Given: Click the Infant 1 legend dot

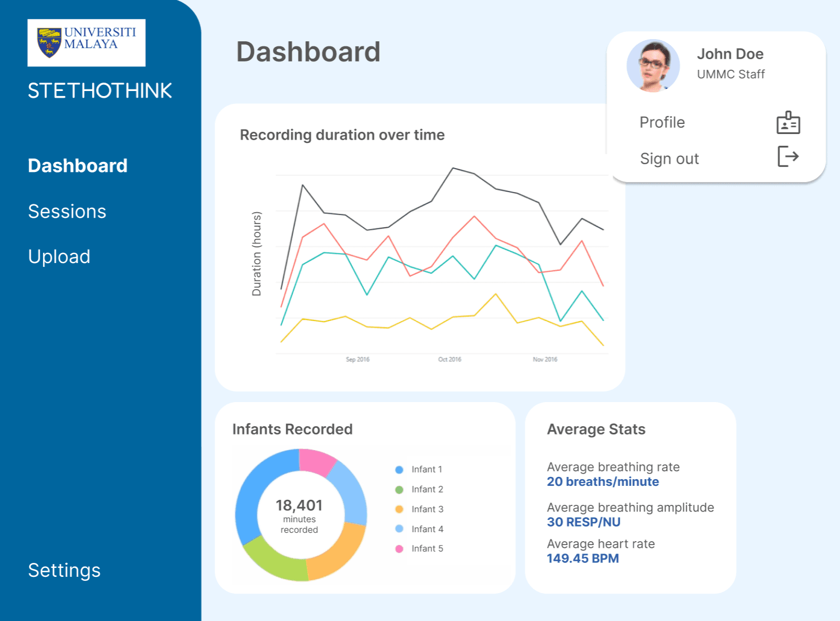Looking at the screenshot, I should (399, 470).
